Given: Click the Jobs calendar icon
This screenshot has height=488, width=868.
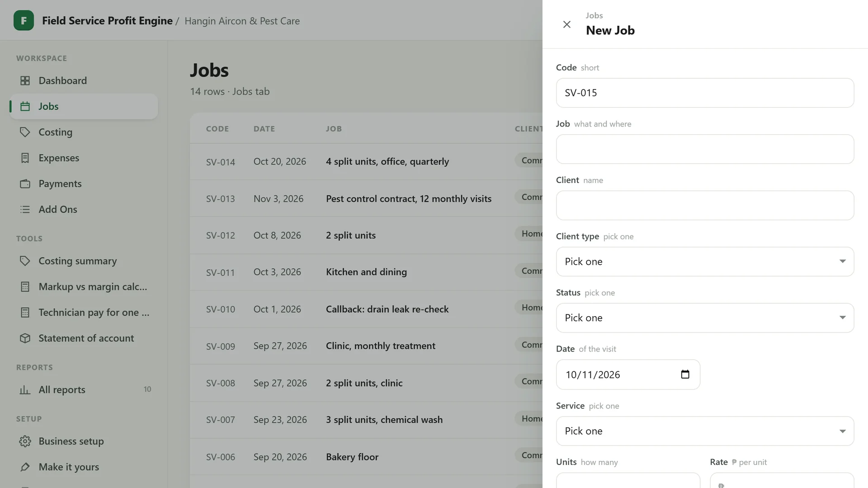Looking at the screenshot, I should [25, 106].
